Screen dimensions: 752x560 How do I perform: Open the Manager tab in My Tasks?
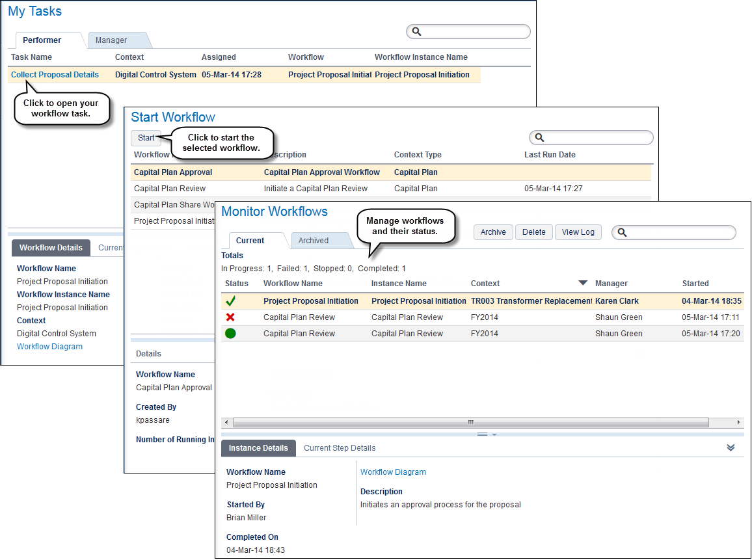[111, 40]
